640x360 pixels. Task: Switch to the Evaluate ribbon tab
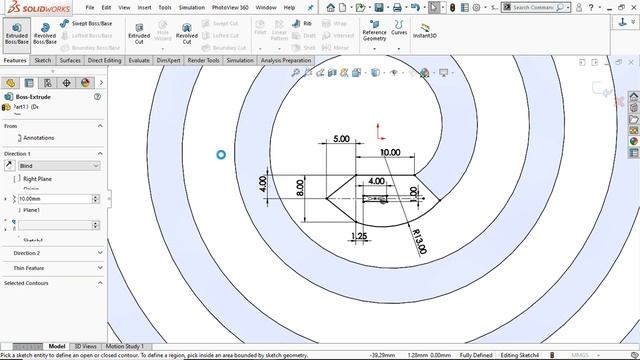tap(139, 60)
